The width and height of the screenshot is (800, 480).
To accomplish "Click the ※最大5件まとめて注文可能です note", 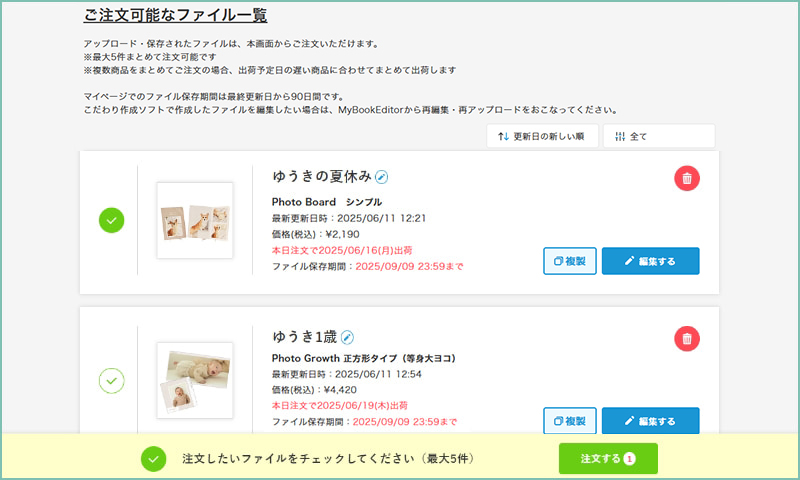I will [150, 57].
